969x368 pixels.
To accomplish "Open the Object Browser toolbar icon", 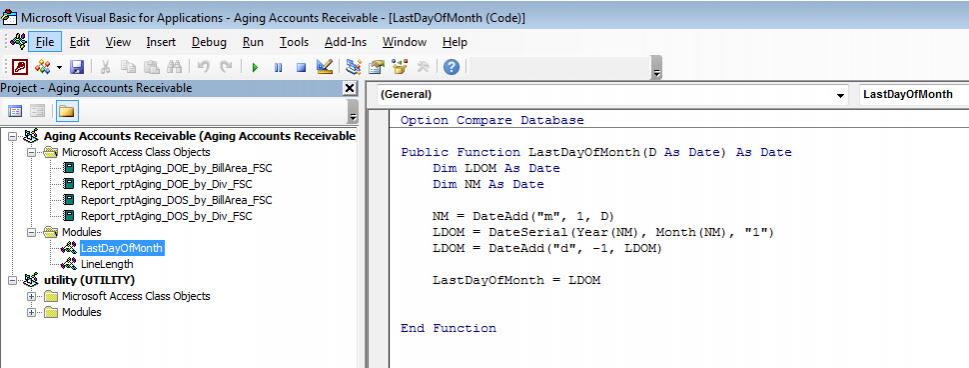I will [x=400, y=67].
